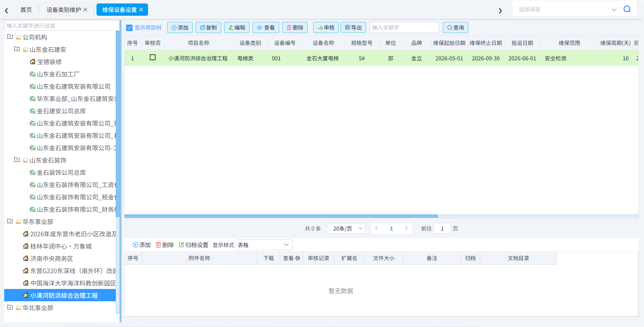
Task: Select 宝德装修 in the tree
Action: tap(49, 62)
